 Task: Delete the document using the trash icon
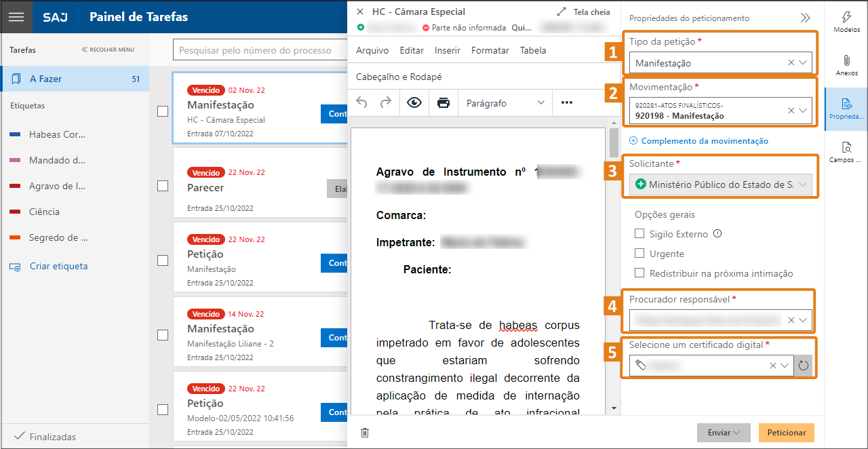tap(364, 431)
